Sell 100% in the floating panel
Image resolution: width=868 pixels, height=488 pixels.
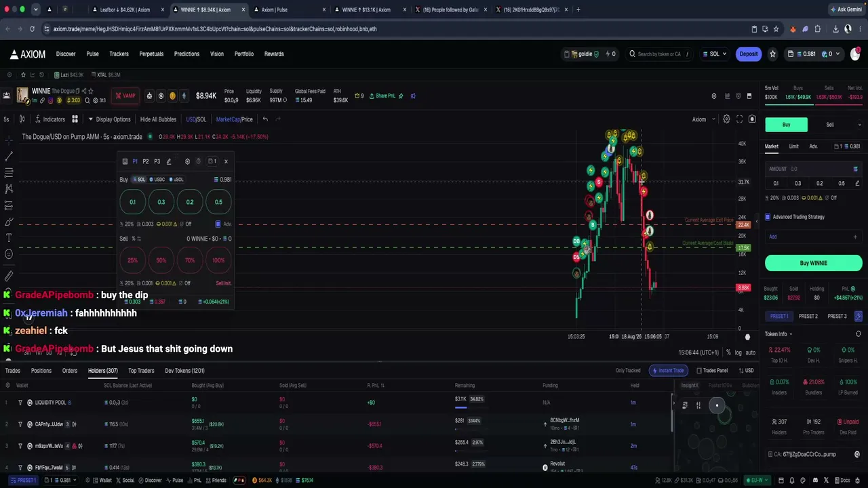[218, 260]
